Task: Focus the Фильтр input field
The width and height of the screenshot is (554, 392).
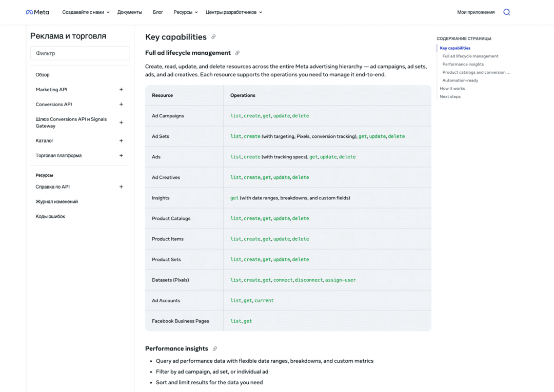Action: click(80, 53)
